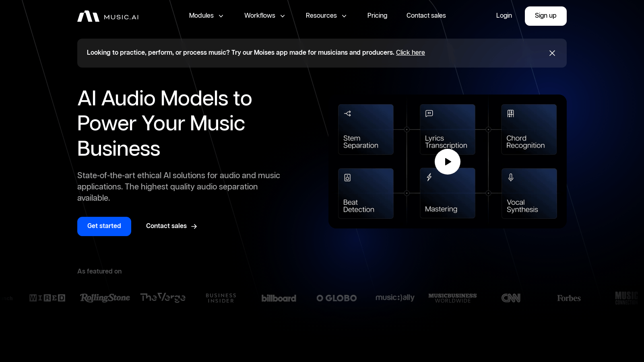The image size is (644, 362).
Task: Select the Mastering card label
Action: tap(441, 209)
